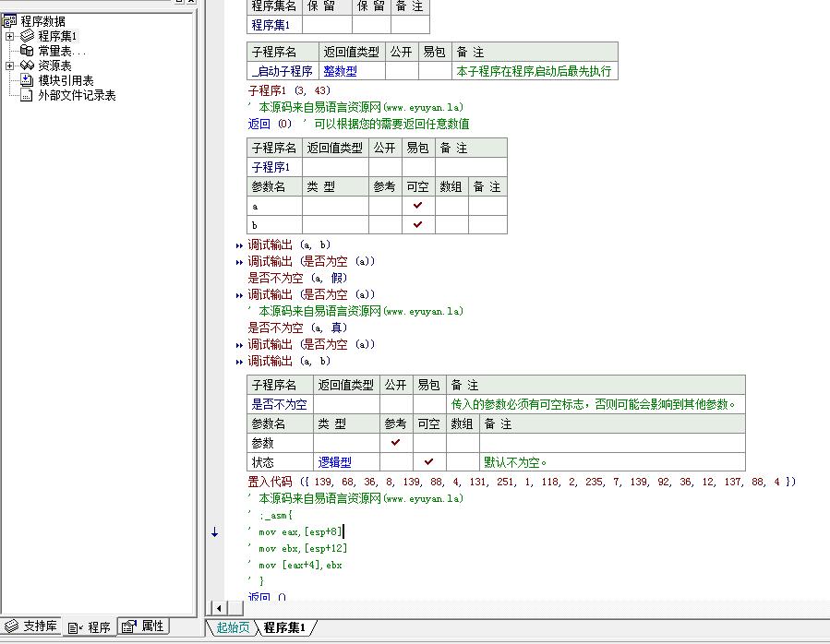Screen dimensions: 830x644
Task: Click the 是否不为空 (a, 真) line
Action: [297, 328]
